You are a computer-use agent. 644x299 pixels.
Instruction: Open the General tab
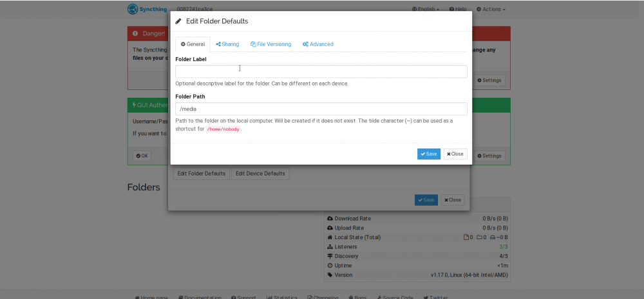(193, 44)
